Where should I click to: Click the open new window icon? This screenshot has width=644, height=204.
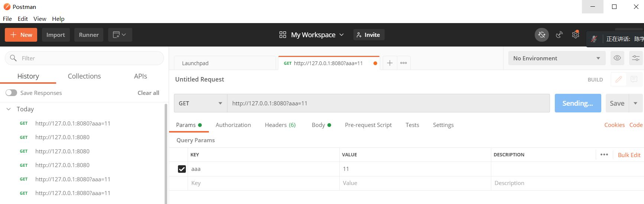tap(120, 35)
